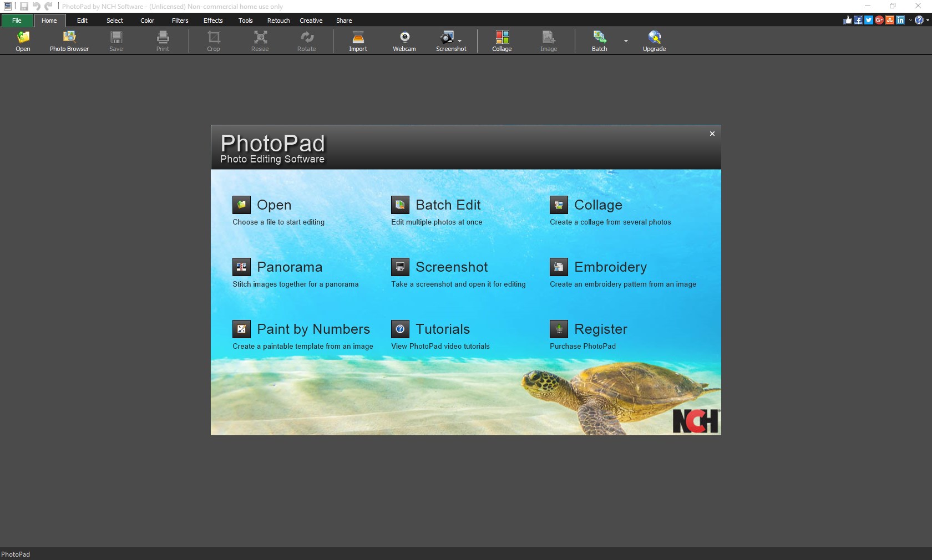Open the Retouch ribbon tab
932x560 pixels.
pyautogui.click(x=278, y=21)
